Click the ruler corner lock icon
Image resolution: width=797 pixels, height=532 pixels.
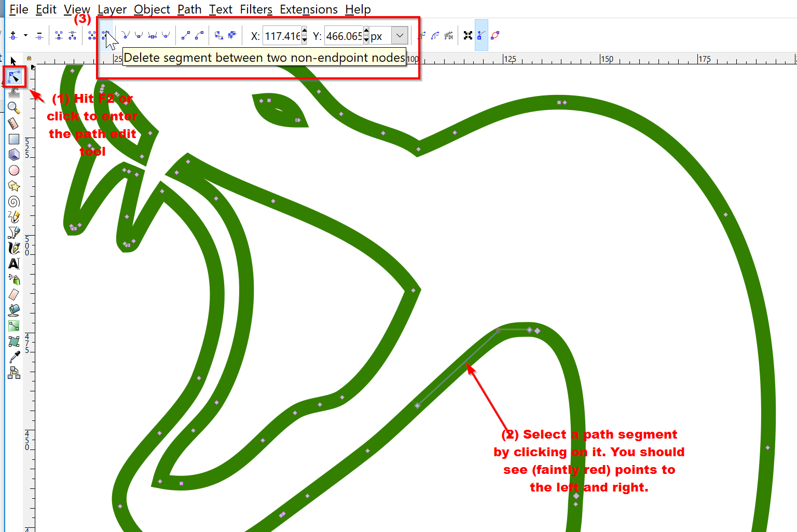29,58
